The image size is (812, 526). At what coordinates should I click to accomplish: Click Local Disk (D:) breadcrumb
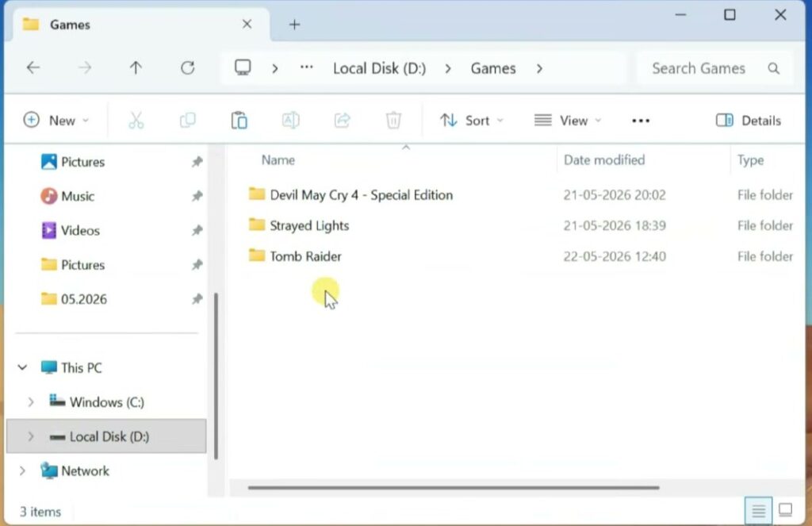coord(380,68)
